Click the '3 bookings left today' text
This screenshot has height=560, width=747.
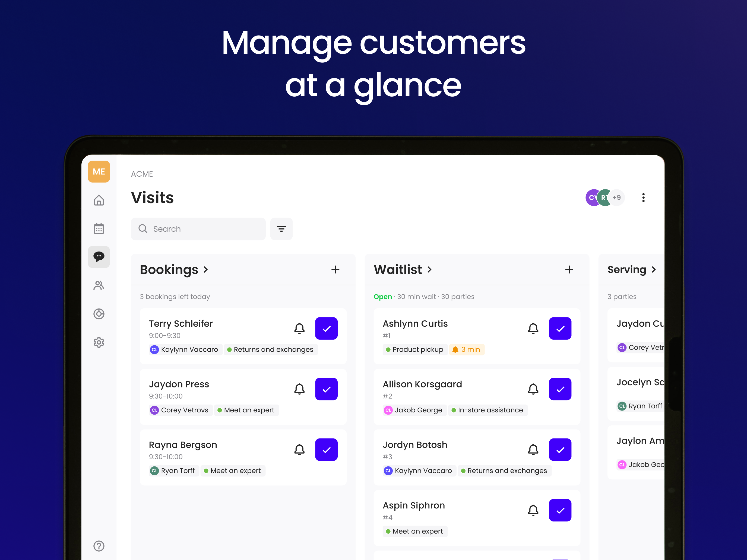click(175, 297)
